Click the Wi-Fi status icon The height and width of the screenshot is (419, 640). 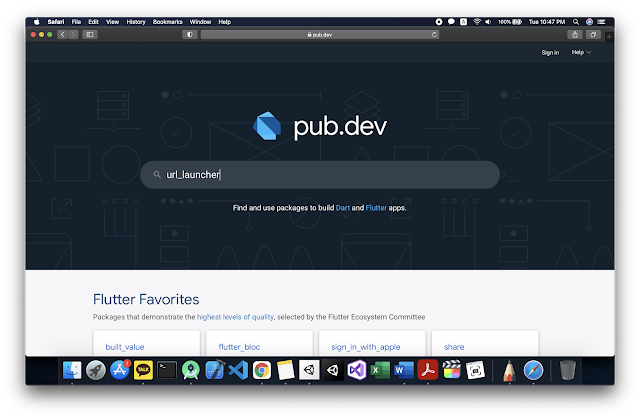click(476, 22)
